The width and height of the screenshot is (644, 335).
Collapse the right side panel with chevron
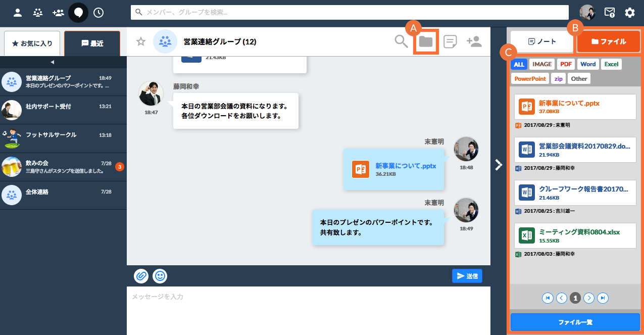pos(499,165)
